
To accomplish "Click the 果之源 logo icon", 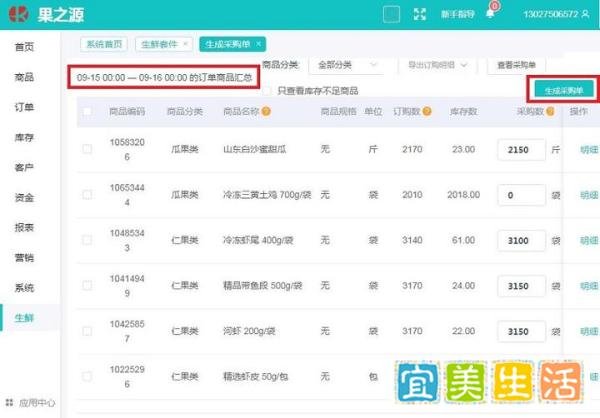I will point(18,15).
